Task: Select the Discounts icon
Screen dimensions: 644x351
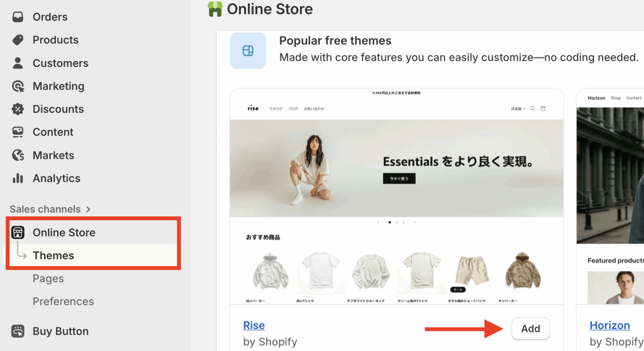Action: [x=18, y=109]
